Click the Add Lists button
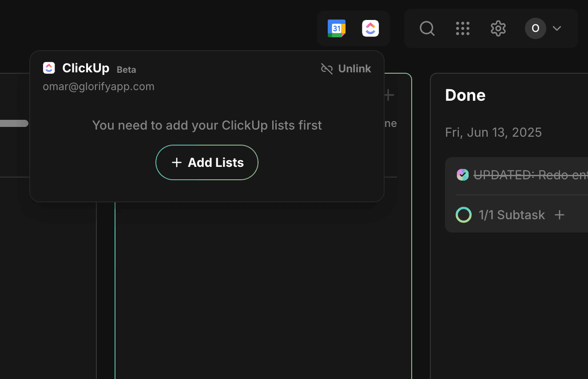Image resolution: width=588 pixels, height=379 pixels. [207, 162]
